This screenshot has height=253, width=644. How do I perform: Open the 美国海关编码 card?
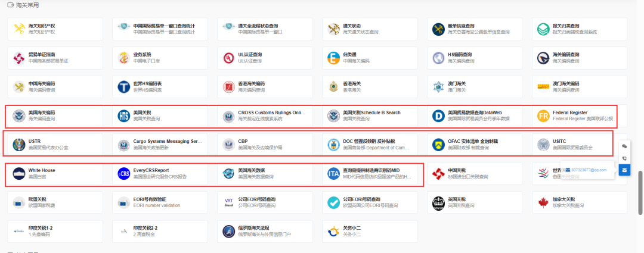[x=55, y=116]
